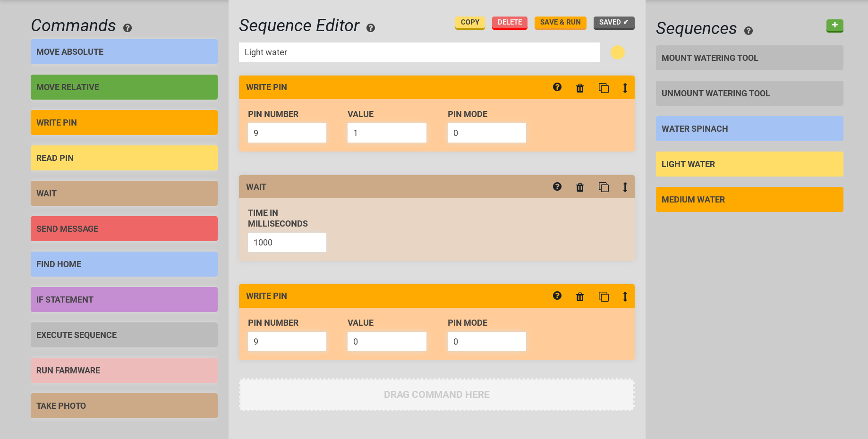This screenshot has width=868, height=439.
Task: Copy the last Write Pin step
Action: (x=604, y=296)
